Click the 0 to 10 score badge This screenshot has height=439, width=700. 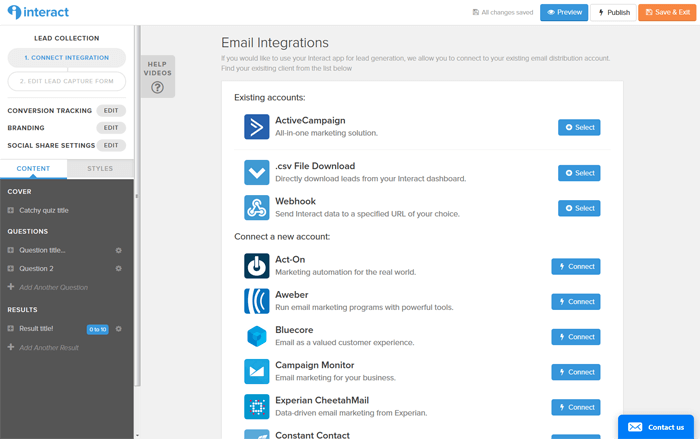click(x=97, y=330)
